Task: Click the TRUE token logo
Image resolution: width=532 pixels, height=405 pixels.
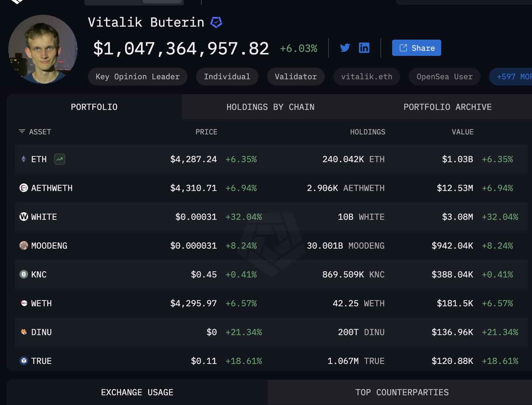Action: pos(24,361)
